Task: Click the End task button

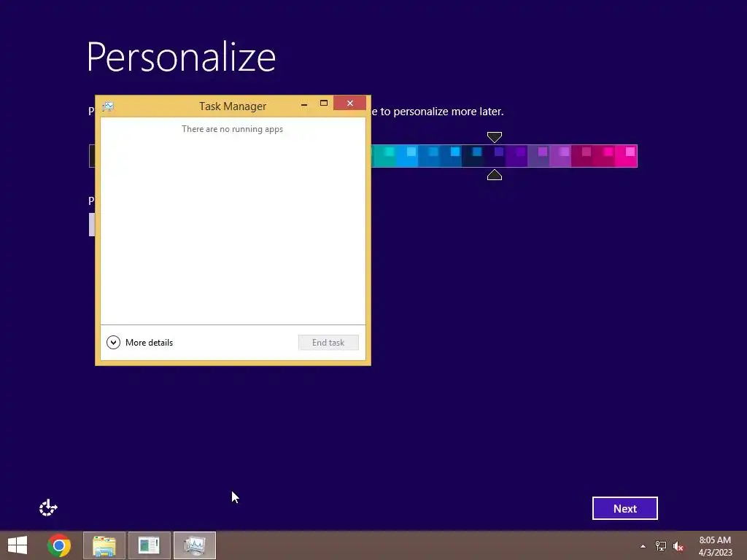Action: [x=328, y=343]
